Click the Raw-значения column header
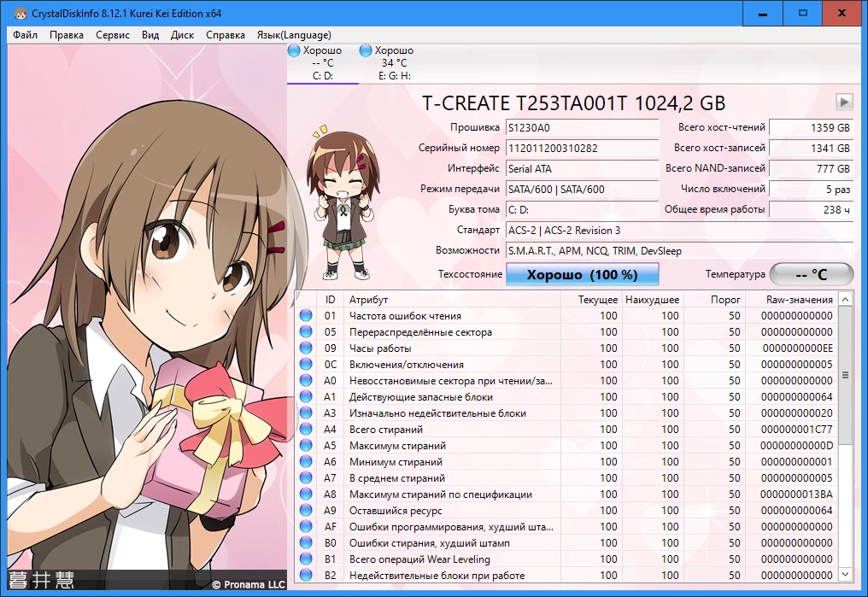This screenshot has height=597, width=868. [x=792, y=299]
